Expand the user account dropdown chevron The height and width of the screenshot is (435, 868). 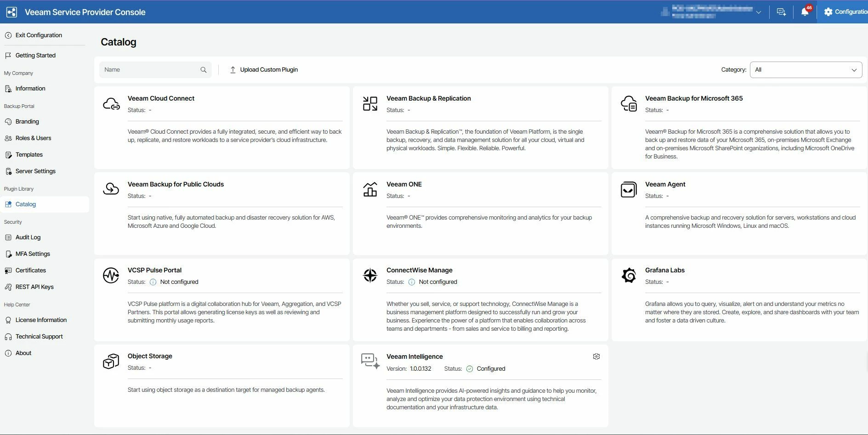point(759,12)
